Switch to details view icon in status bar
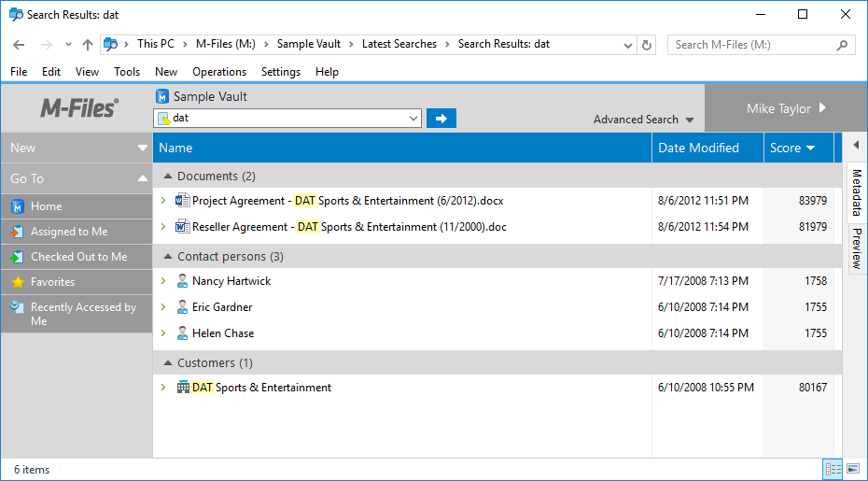This screenshot has height=481, width=868. [x=833, y=470]
